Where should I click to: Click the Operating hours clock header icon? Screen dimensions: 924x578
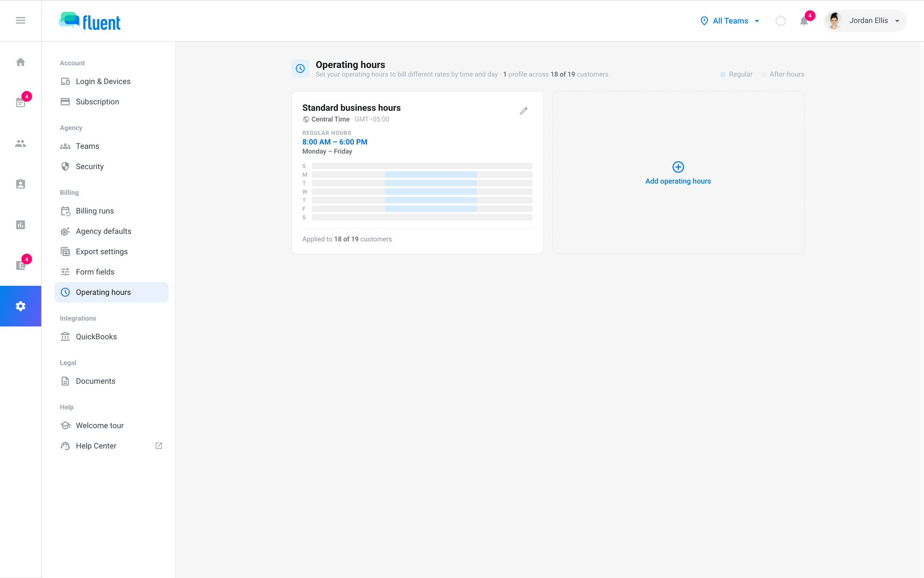[x=301, y=69]
